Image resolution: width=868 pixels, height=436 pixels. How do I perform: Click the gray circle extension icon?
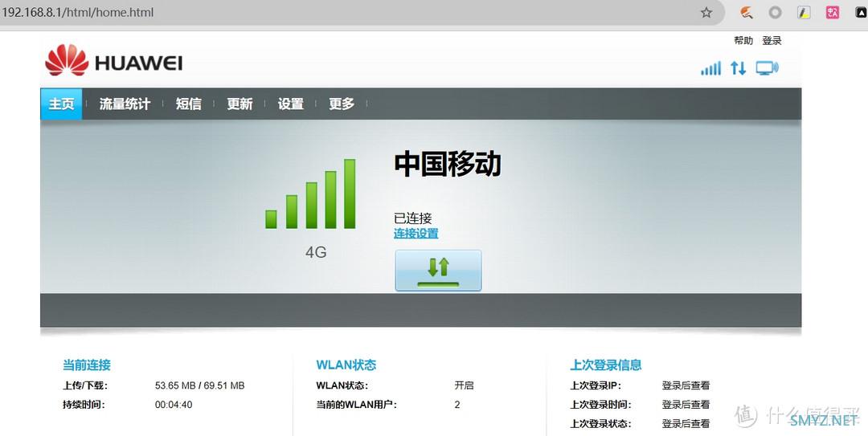775,12
